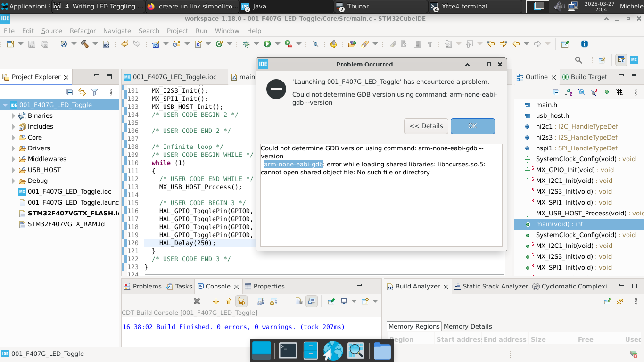Open Project Explorer filter funnel icon
Viewport: 644px width, 362px height.
tap(94, 92)
